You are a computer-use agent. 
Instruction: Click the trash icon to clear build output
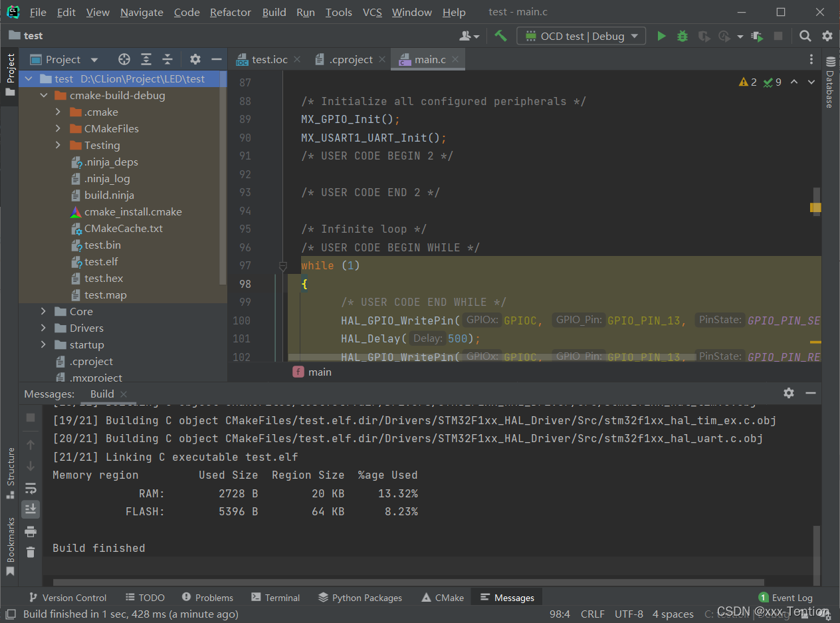tap(31, 552)
